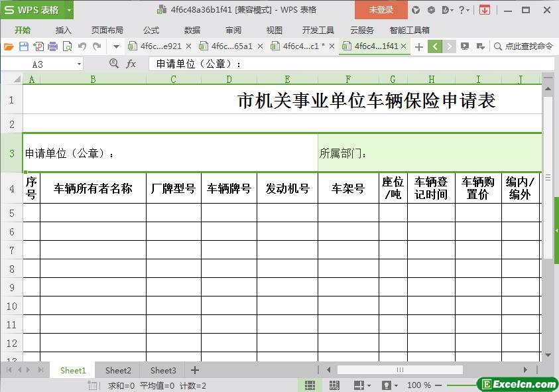559x392 pixels.
Task: Add a new sheet with plus icon
Action: [x=194, y=370]
